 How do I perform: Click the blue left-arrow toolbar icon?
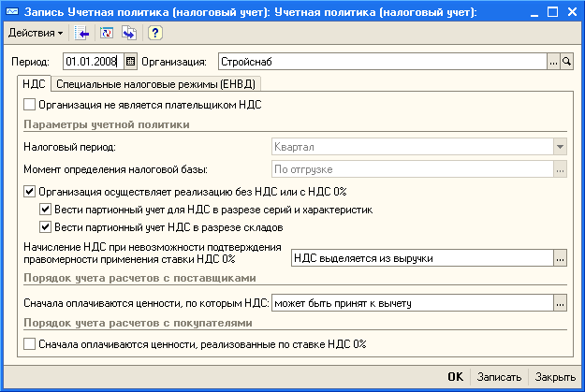point(82,33)
